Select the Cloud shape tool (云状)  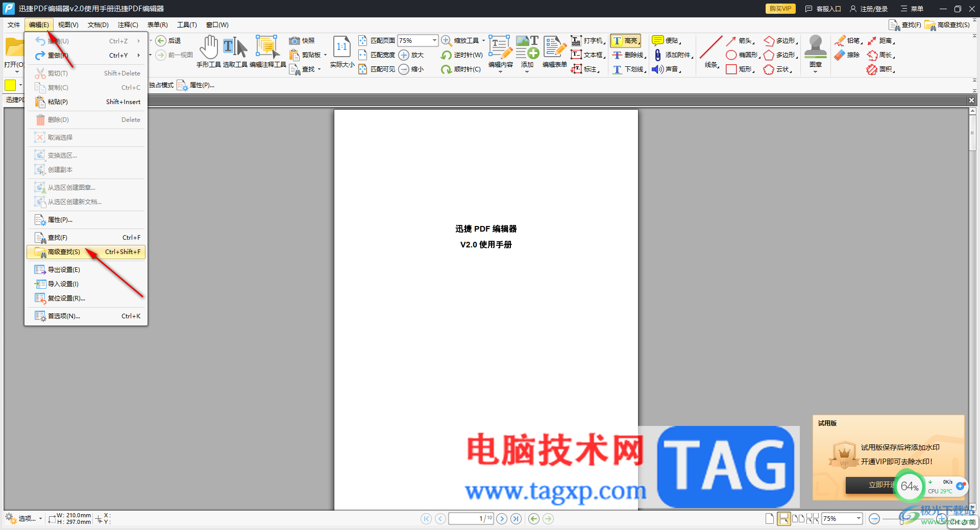(778, 69)
